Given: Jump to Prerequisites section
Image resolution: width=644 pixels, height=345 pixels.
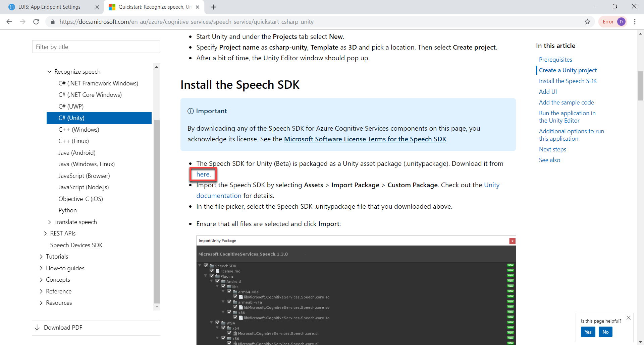Looking at the screenshot, I should [x=555, y=60].
